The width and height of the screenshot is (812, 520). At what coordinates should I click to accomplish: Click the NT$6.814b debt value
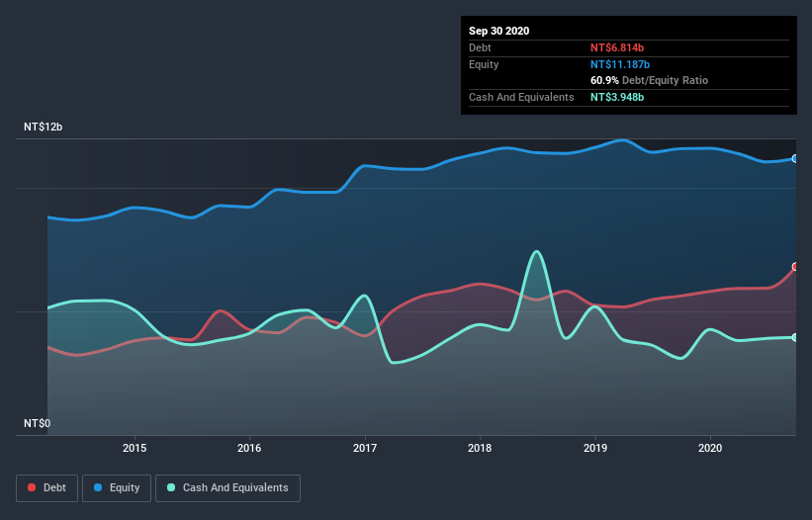click(x=617, y=47)
